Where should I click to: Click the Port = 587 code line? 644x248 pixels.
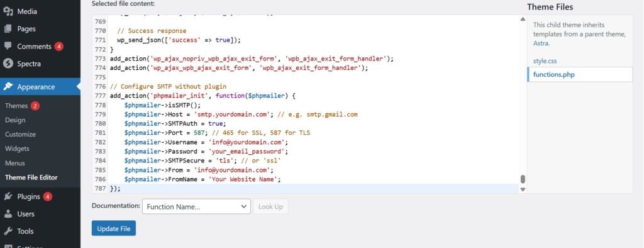(217, 133)
